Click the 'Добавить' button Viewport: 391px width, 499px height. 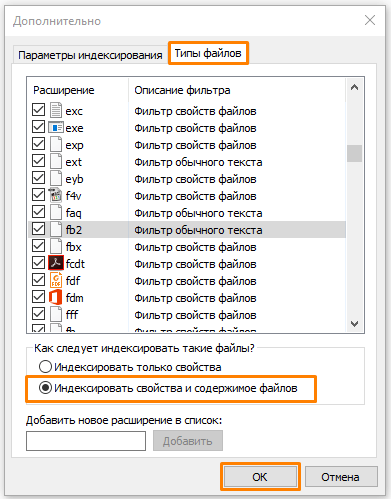[x=188, y=441]
